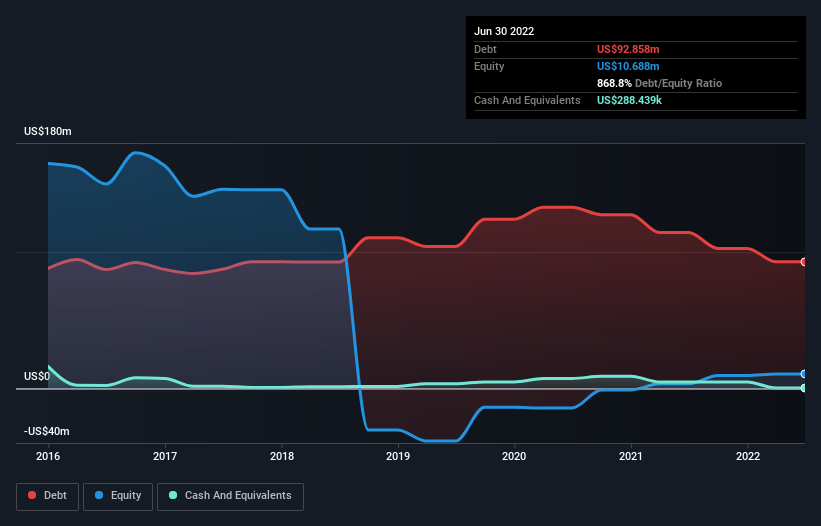Click the Debt label in tooltip
Screen dimensions: 821x526
click(485, 49)
